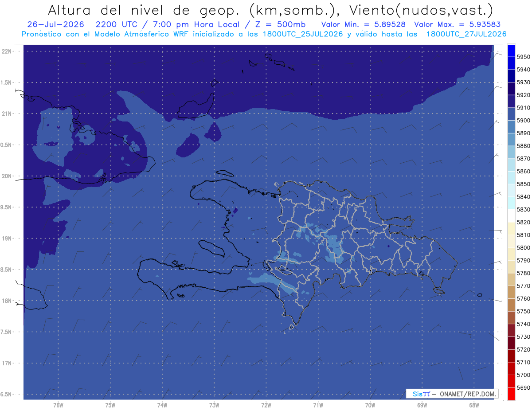The width and height of the screenshot is (532, 411).
Task: Click the '69W' longitude label
Action: (422, 405)
